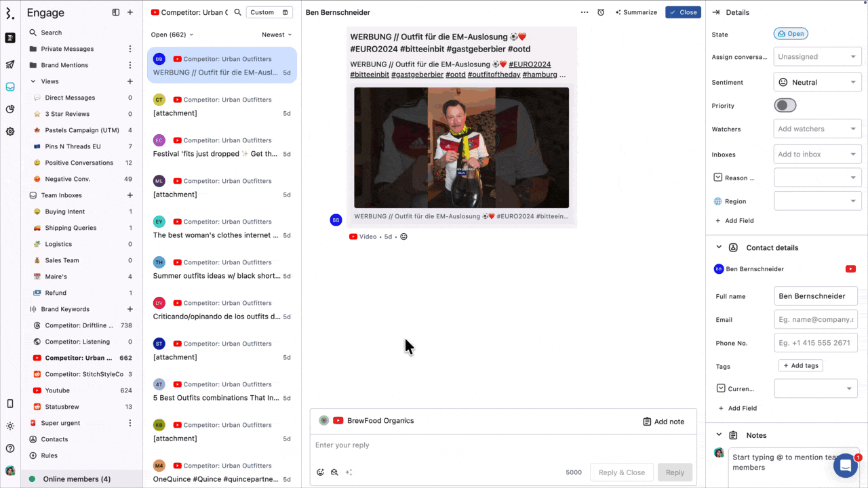Click the Custom date filter button
The height and width of the screenshot is (488, 868).
(269, 12)
